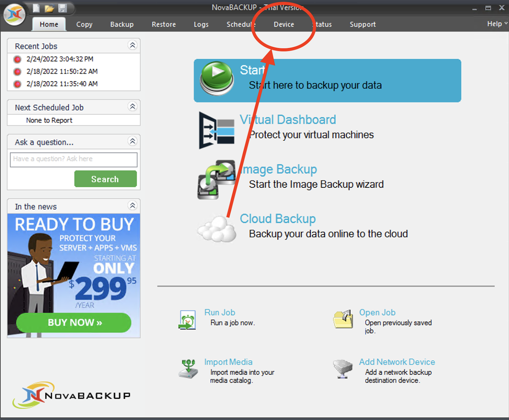509x420 pixels.
Task: Click the 'Run a job now.' description
Action: click(233, 323)
